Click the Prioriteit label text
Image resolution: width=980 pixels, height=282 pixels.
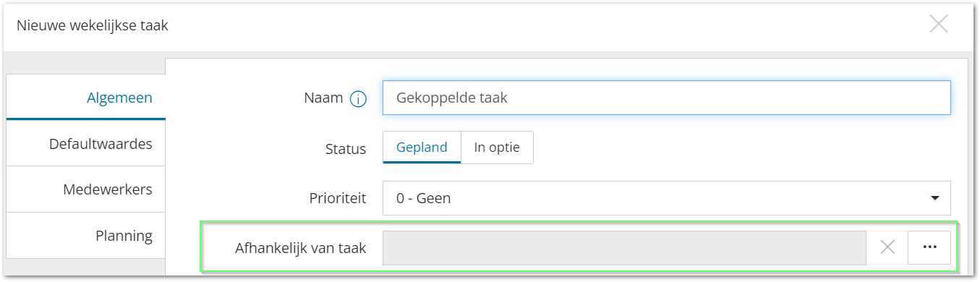coord(337,197)
